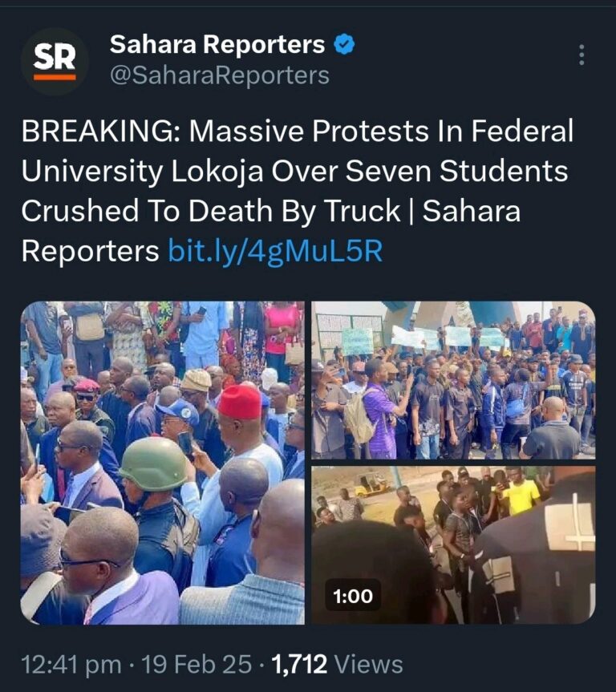Screen dimensions: 616x692
Task: Click the Sahara Reporters display name
Action: (x=217, y=45)
